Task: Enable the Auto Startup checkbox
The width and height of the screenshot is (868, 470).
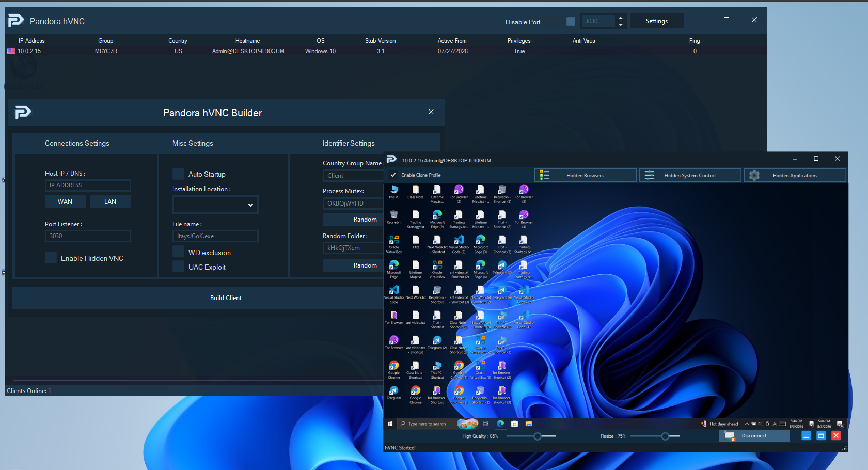Action: click(x=178, y=174)
